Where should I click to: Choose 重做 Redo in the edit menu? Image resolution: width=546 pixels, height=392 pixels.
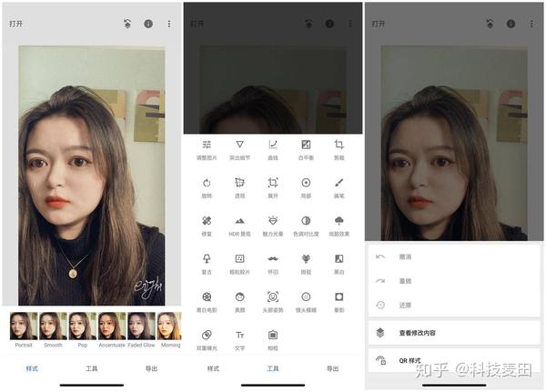454,281
